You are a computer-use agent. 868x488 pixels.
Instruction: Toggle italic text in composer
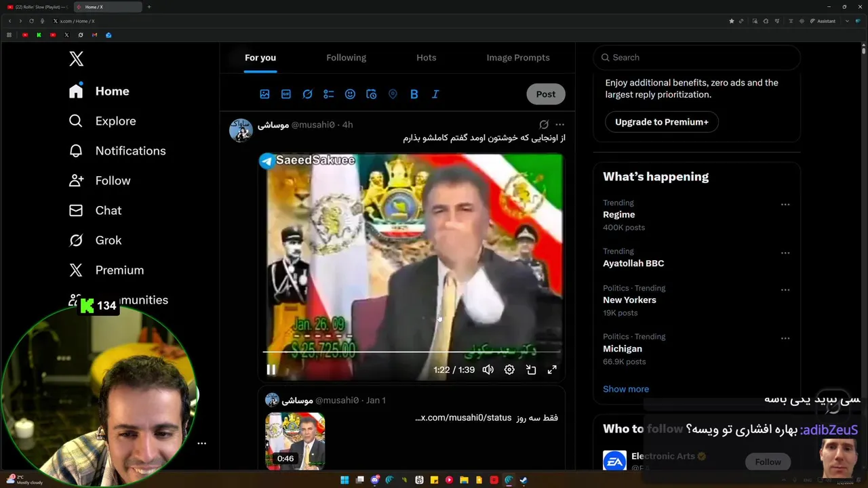coord(435,94)
